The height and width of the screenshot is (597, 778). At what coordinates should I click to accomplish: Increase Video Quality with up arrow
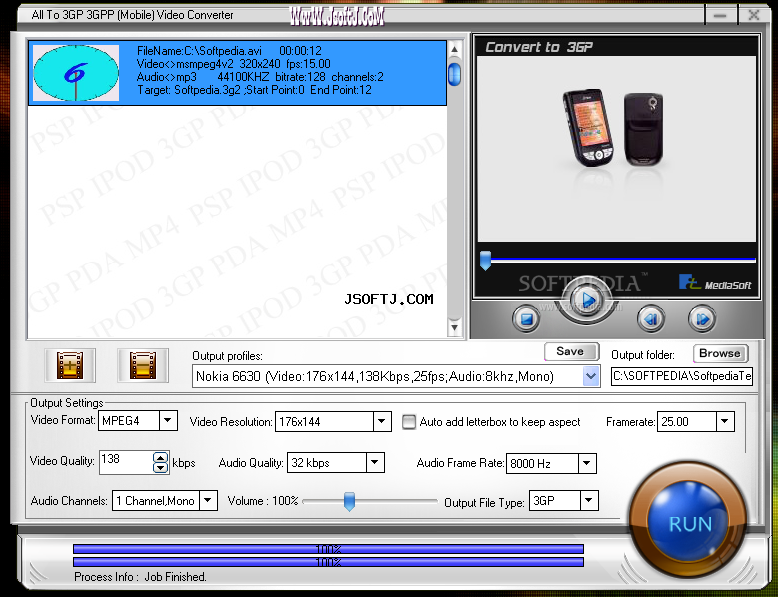pos(160,458)
